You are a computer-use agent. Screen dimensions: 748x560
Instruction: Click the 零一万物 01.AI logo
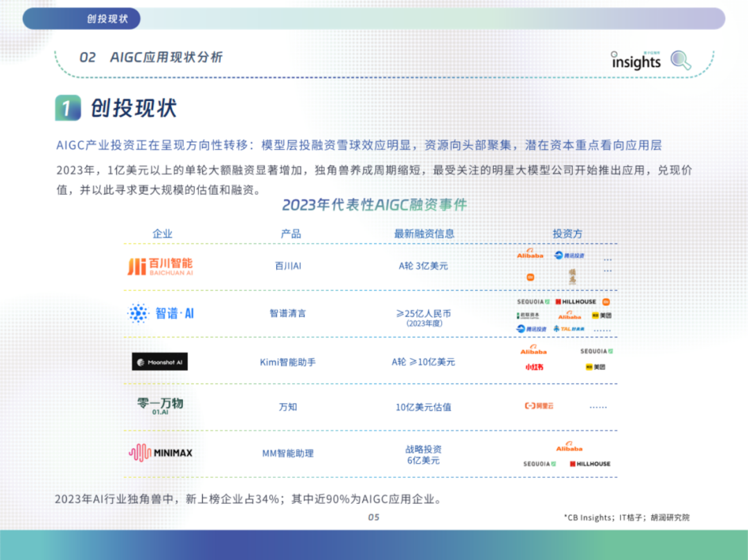pos(160,406)
